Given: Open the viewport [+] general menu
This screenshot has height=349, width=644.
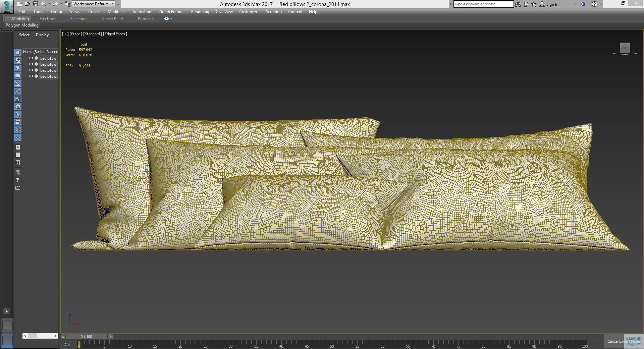Looking at the screenshot, I should click(65, 34).
